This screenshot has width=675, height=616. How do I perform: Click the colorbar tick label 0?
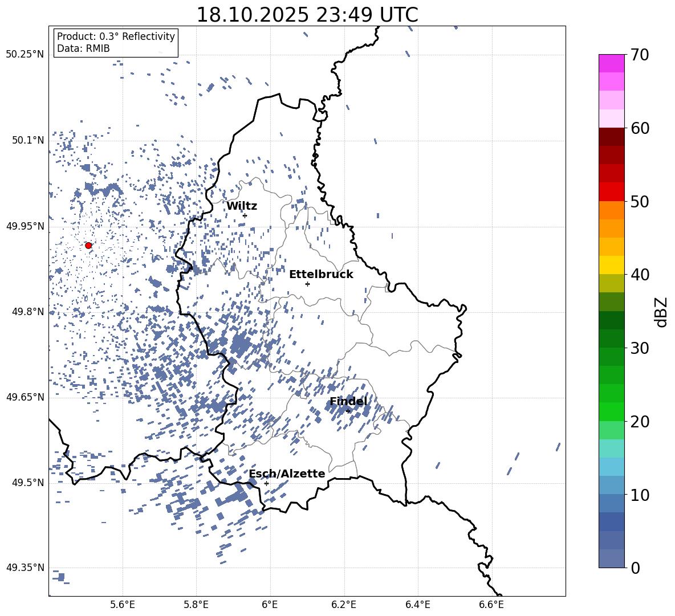(x=636, y=568)
